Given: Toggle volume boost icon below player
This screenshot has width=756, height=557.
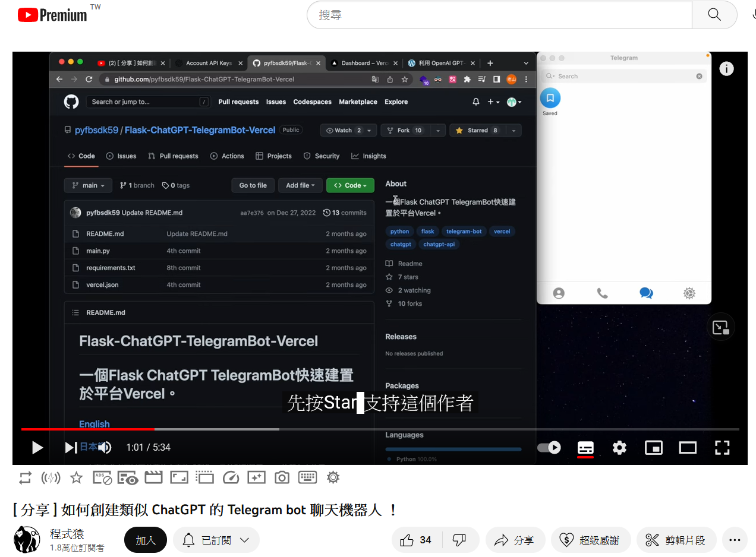Looking at the screenshot, I should (x=51, y=477).
